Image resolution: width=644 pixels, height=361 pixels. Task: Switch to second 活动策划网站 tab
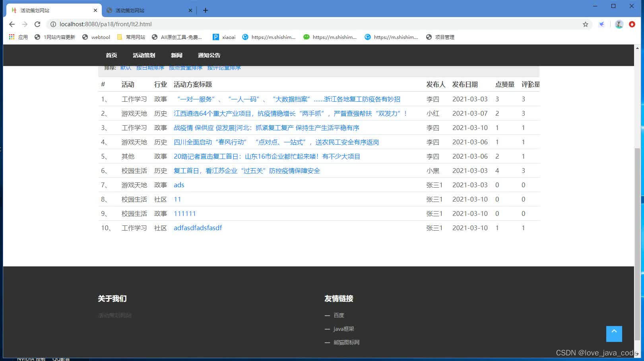pyautogui.click(x=149, y=10)
